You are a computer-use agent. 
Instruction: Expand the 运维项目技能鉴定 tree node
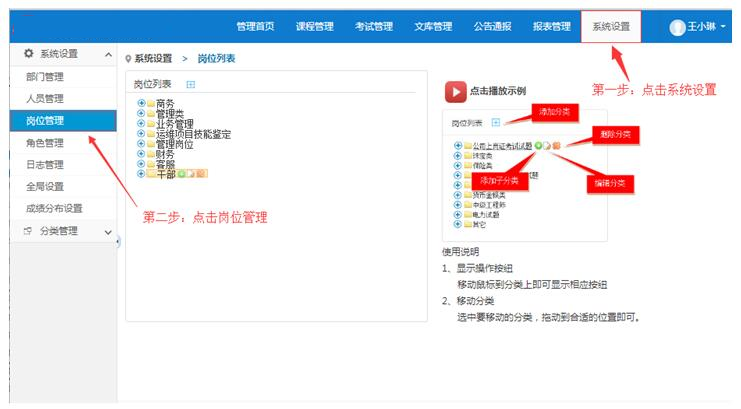coord(141,133)
